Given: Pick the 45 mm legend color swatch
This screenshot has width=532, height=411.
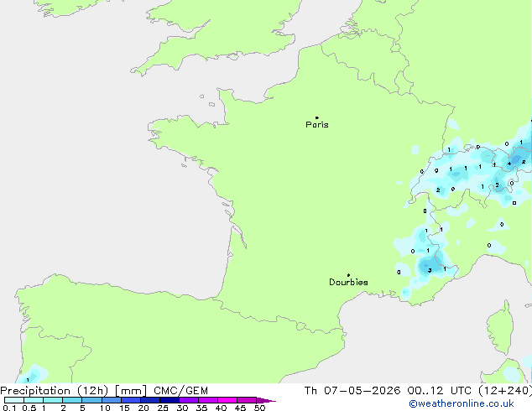Looking at the screenshot, I should (247, 400).
